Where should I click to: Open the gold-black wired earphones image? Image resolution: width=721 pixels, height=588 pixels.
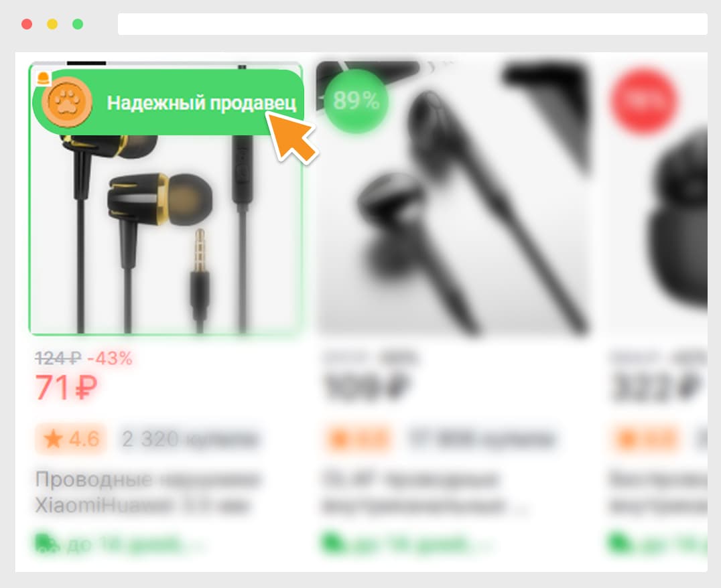166,198
